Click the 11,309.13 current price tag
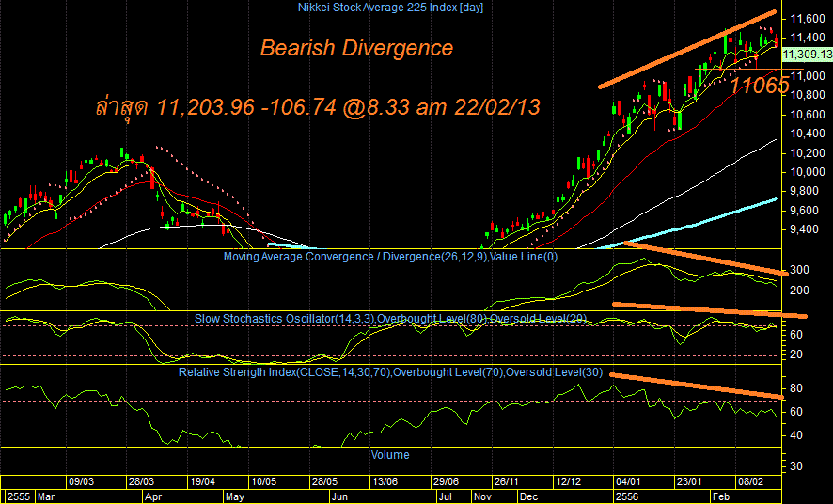Image resolution: width=833 pixels, height=504 pixels. point(808,55)
